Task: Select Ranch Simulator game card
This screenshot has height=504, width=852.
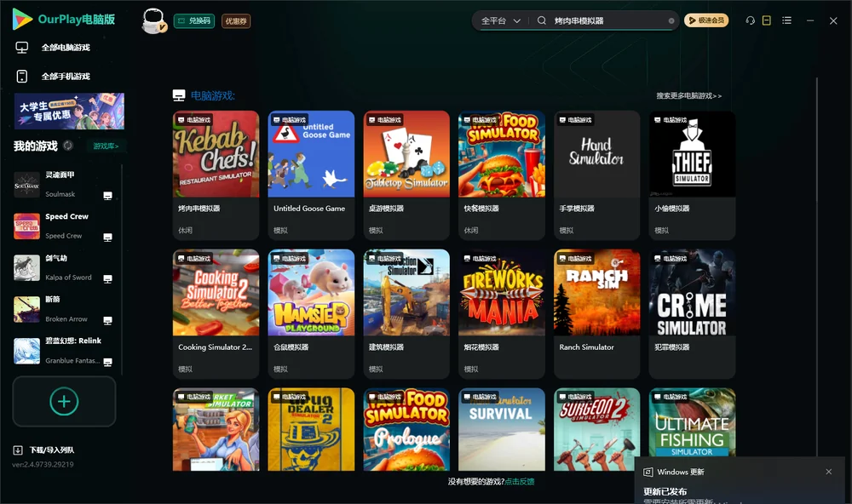Action: 596,314
